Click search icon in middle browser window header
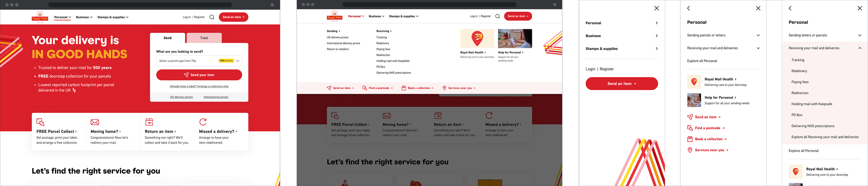The height and width of the screenshot is (186, 868). click(x=498, y=16)
